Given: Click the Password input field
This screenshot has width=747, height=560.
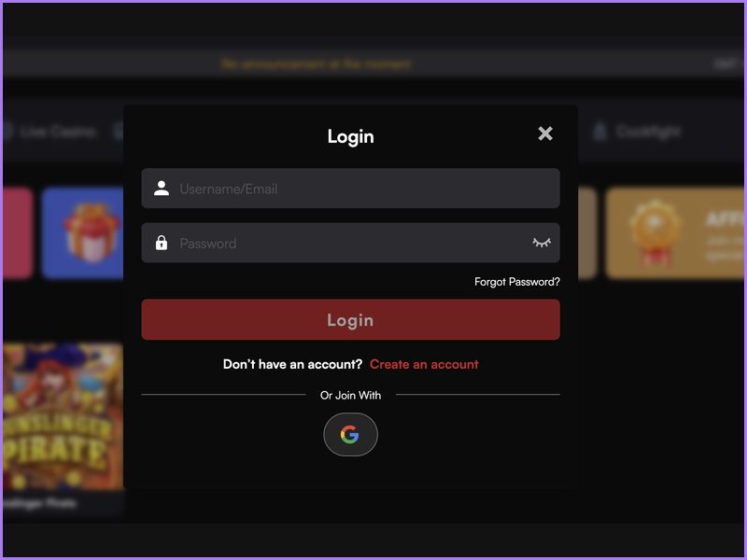Looking at the screenshot, I should coord(350,243).
